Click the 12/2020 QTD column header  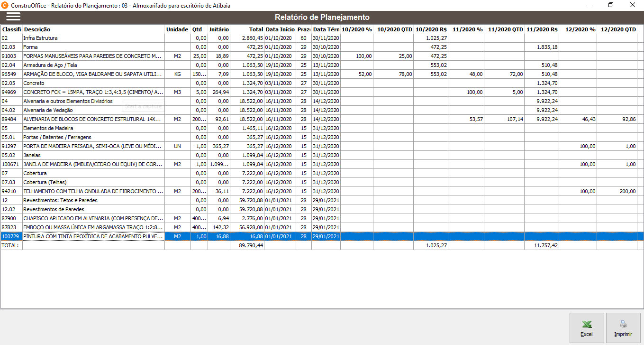617,29
